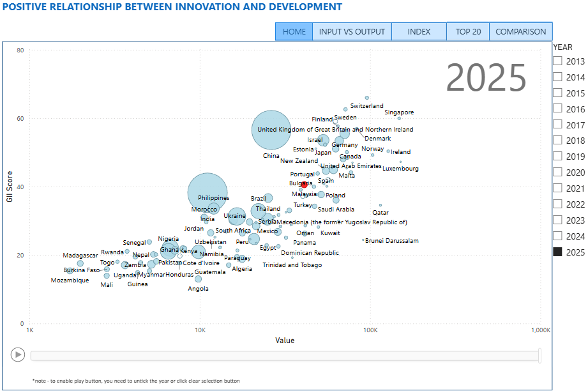The height and width of the screenshot is (391, 588).
Task: Enable the 2016 year filter
Action: click(557, 109)
